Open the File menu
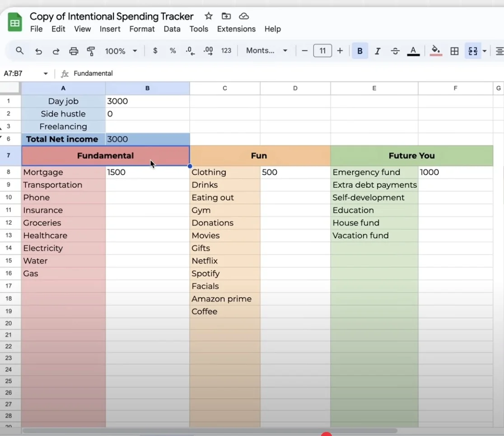The height and width of the screenshot is (436, 504). click(x=36, y=29)
